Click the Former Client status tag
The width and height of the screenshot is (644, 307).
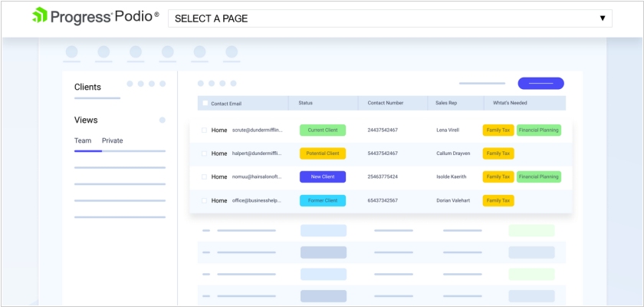tap(323, 200)
